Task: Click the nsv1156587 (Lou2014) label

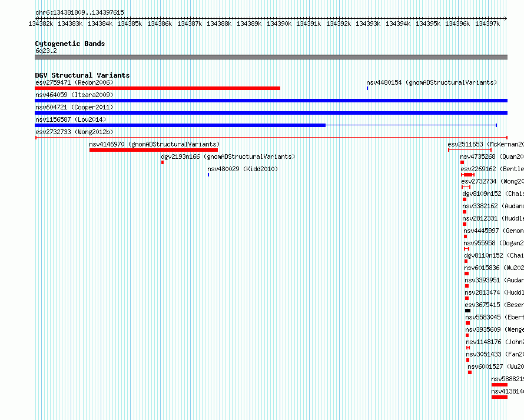Action: point(71,119)
